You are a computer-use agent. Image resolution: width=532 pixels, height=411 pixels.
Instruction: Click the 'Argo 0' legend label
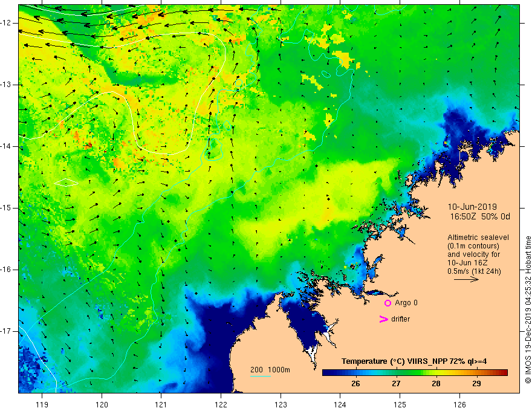tap(406, 303)
